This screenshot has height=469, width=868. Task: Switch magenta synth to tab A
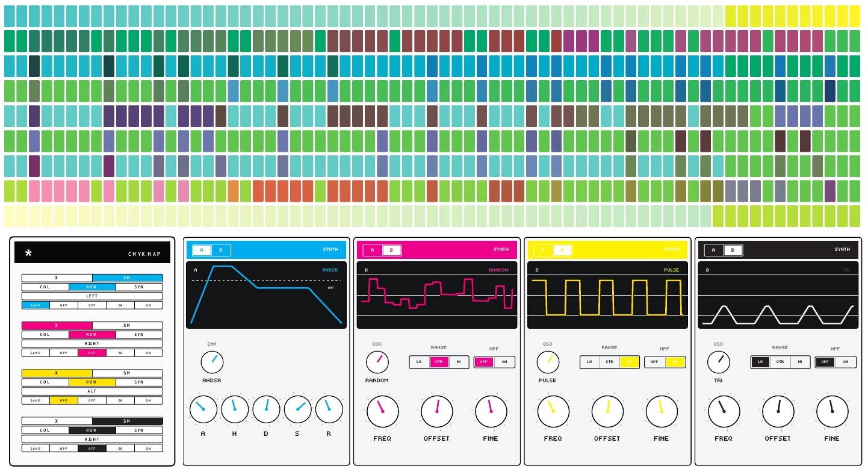[x=373, y=250]
